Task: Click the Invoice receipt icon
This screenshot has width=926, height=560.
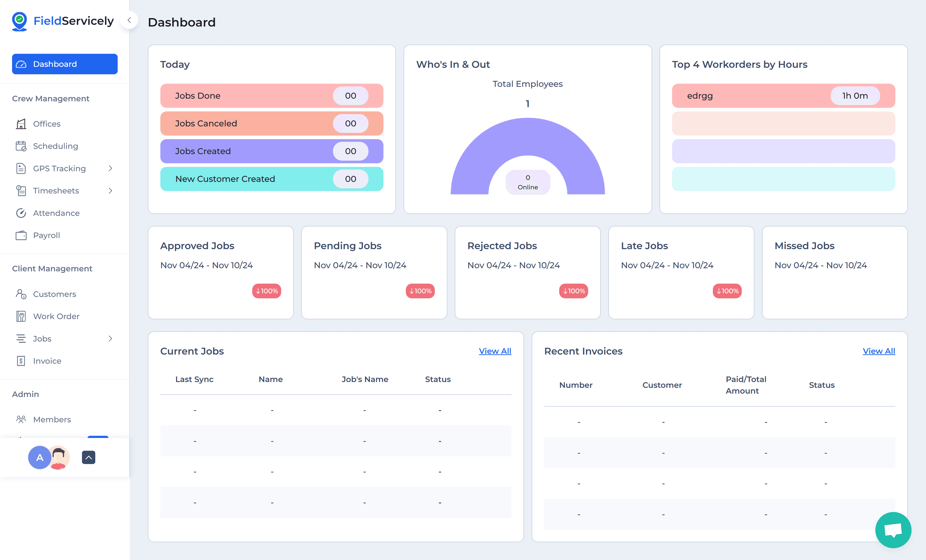Action: 21,361
